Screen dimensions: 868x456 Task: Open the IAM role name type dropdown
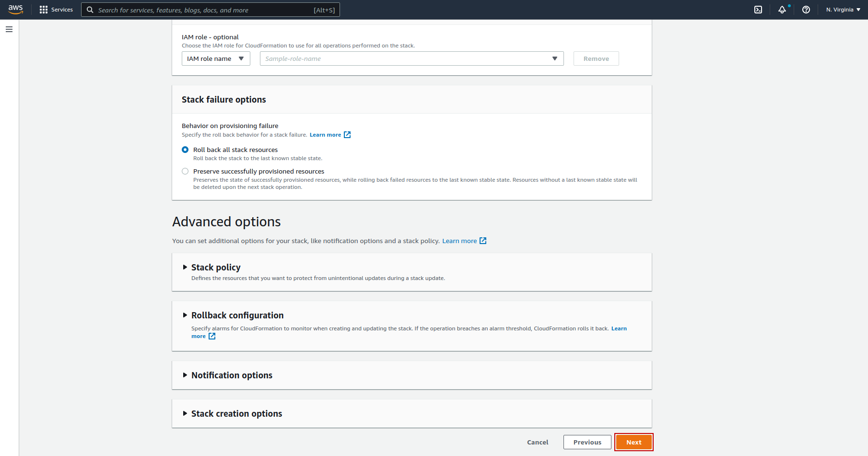pos(216,58)
